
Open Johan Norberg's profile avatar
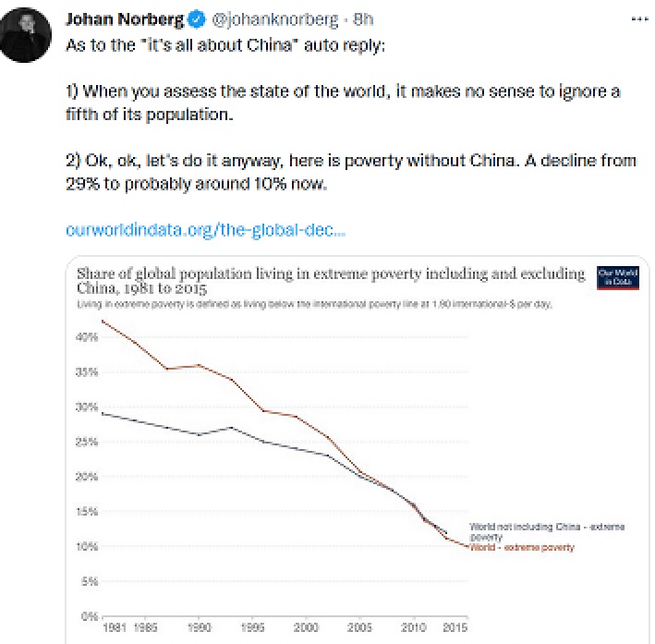(26, 35)
